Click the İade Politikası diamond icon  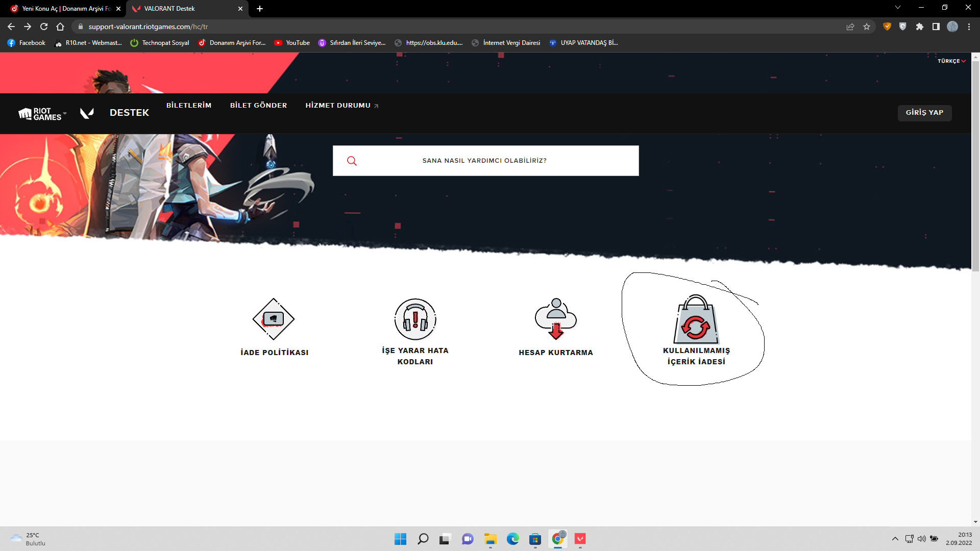click(x=274, y=319)
